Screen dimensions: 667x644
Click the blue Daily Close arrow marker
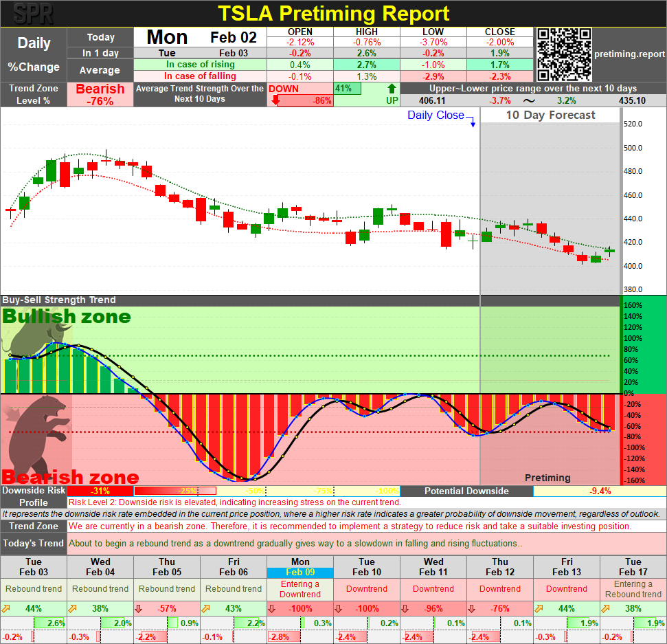pyautogui.click(x=472, y=122)
